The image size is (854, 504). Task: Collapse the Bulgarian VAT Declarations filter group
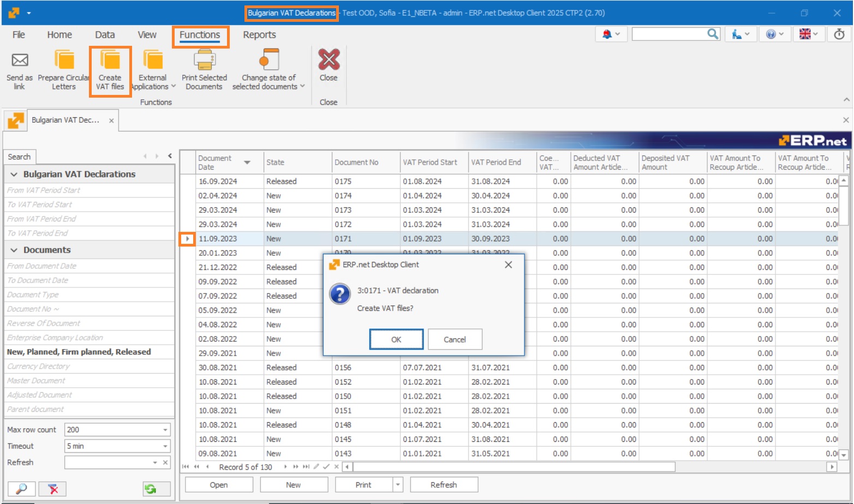pos(14,175)
